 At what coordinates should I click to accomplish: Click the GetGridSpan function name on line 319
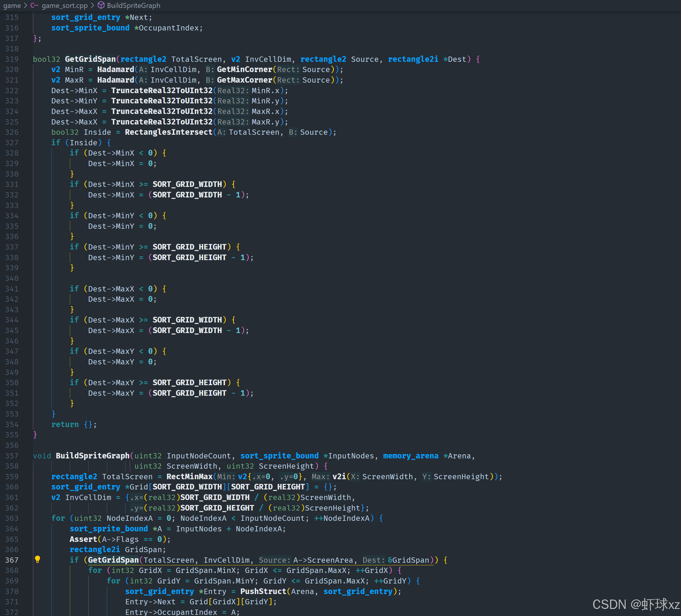(90, 59)
